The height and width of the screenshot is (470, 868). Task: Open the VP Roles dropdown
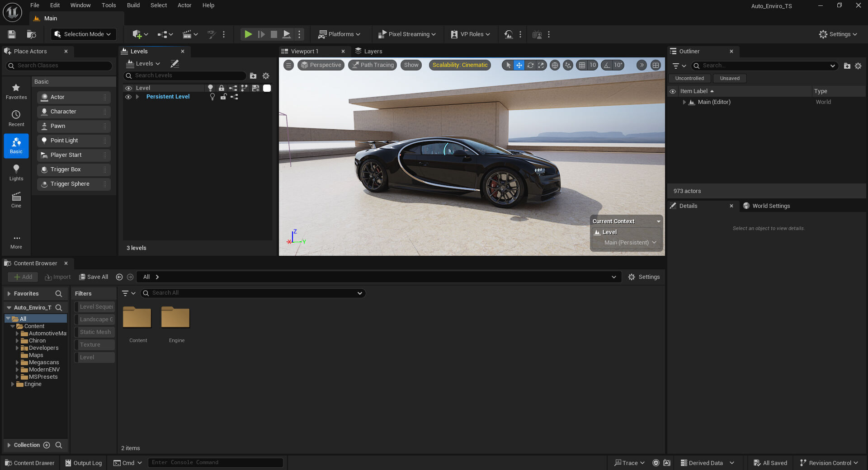[471, 34]
